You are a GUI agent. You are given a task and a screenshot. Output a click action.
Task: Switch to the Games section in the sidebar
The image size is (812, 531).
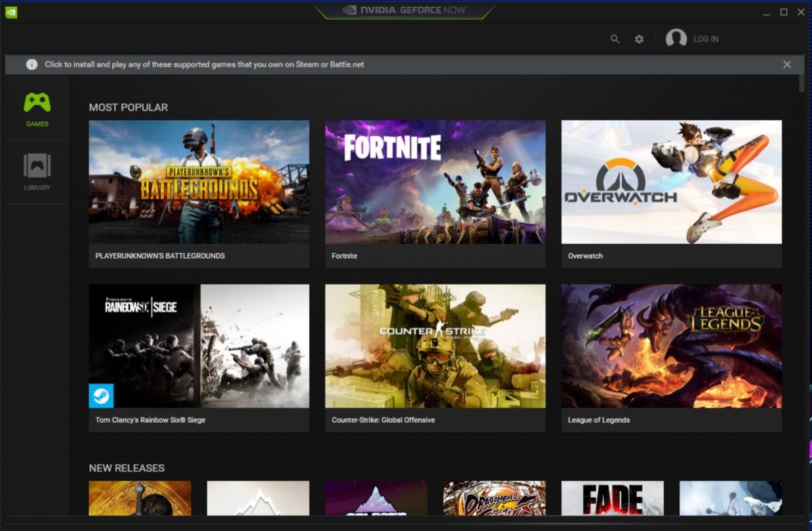click(x=37, y=109)
